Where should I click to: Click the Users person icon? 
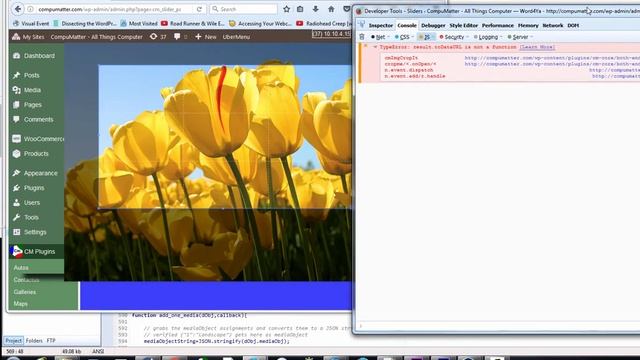[16, 202]
